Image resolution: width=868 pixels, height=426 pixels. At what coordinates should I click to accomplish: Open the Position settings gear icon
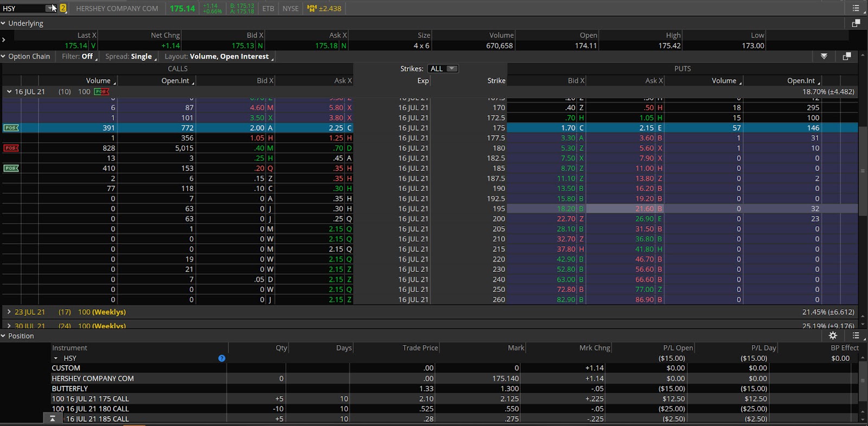coord(833,335)
